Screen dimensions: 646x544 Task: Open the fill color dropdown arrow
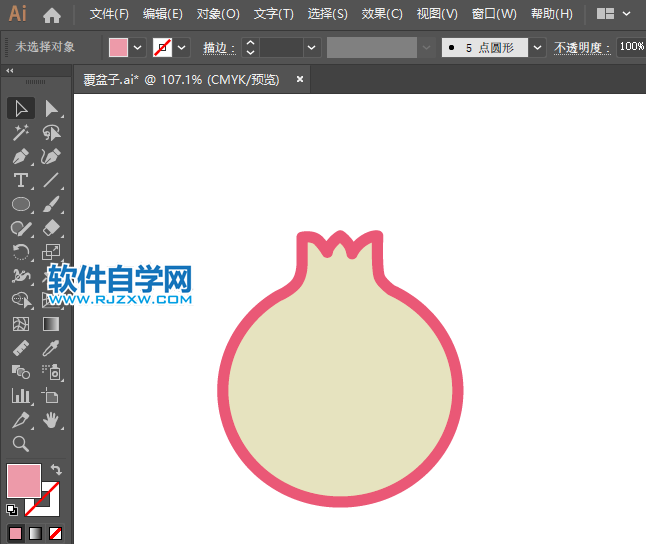pos(137,48)
